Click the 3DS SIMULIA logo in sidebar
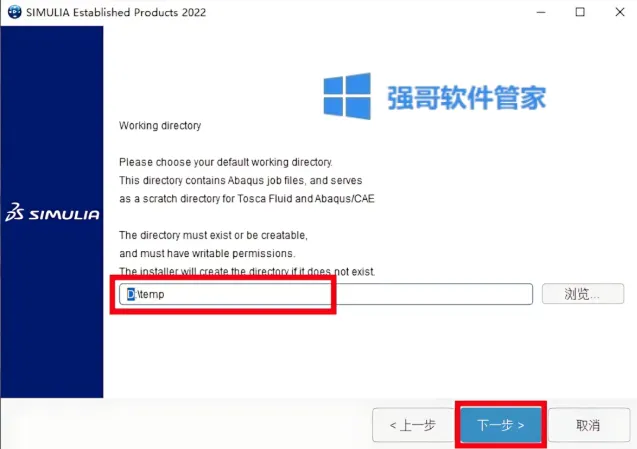637x449 pixels. 52,213
